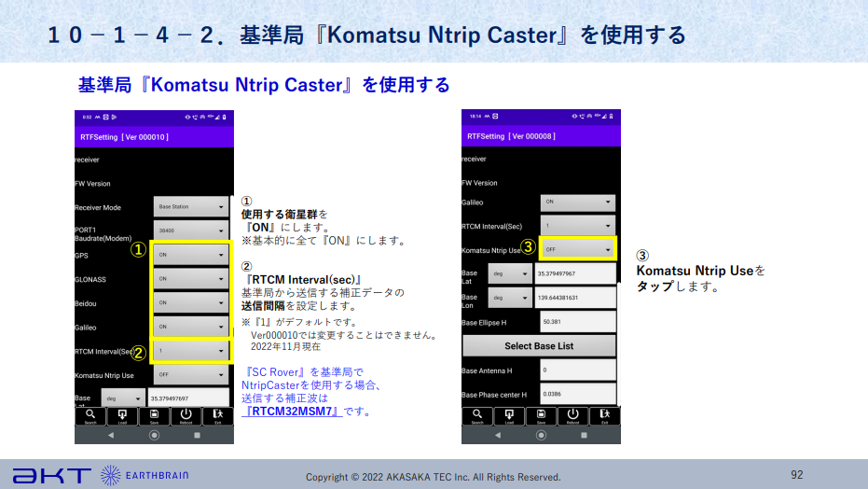Viewport: 868px width, 489px height.
Task: Open Base Lon deg dropdown on right phone
Action: click(510, 298)
